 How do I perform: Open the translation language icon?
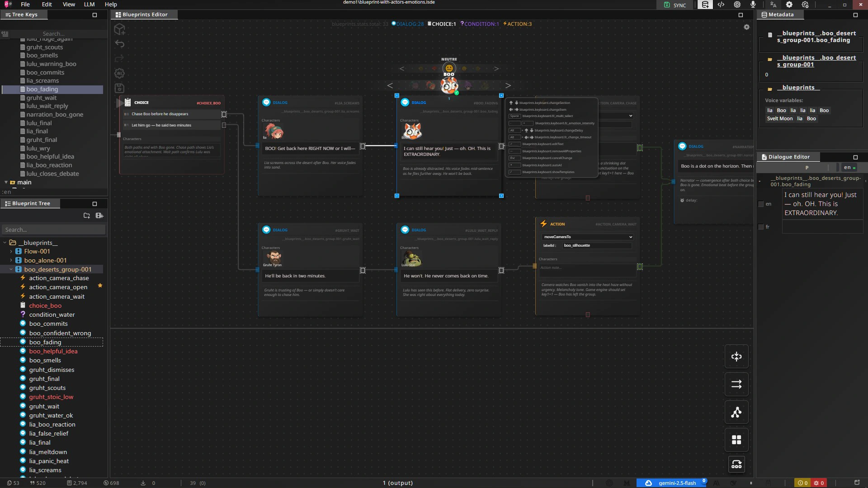click(774, 5)
